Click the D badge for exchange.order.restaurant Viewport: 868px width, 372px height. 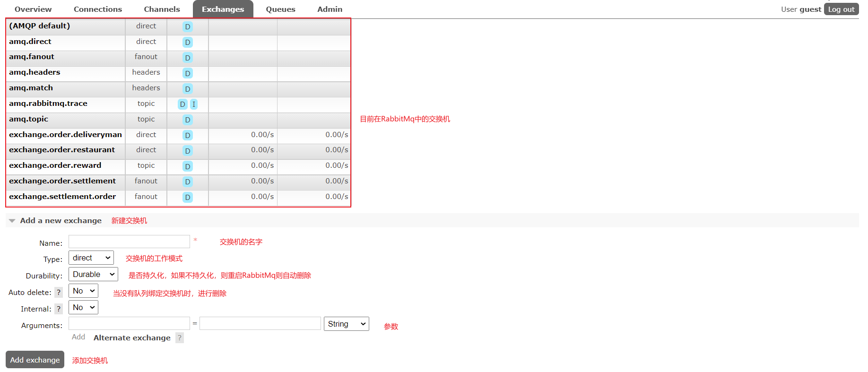pyautogui.click(x=188, y=151)
